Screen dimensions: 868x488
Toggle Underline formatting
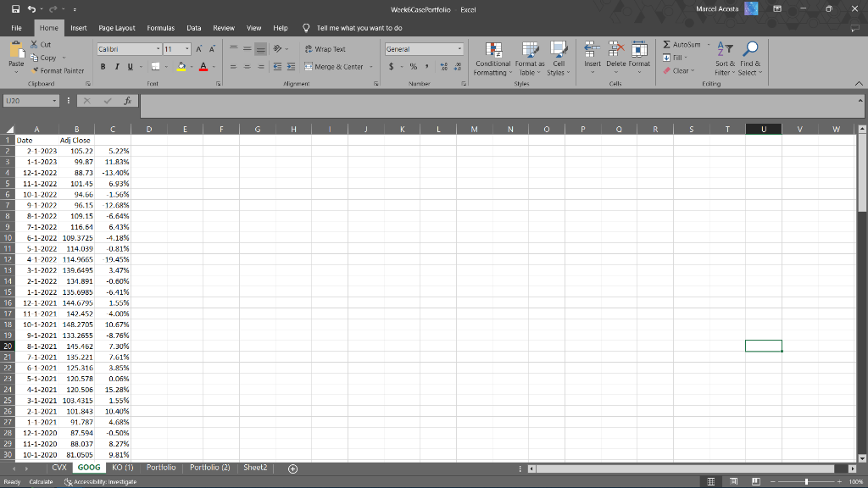coord(130,67)
